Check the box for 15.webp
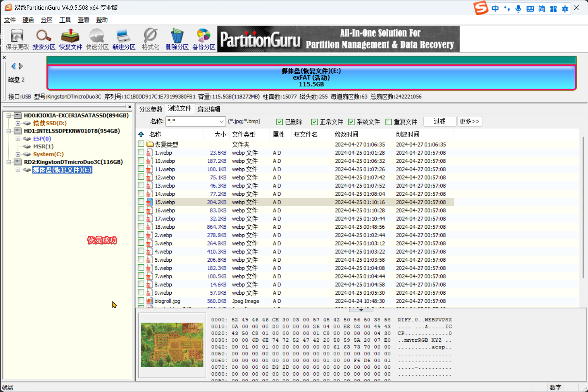The height and width of the screenshot is (392, 588). [x=141, y=202]
